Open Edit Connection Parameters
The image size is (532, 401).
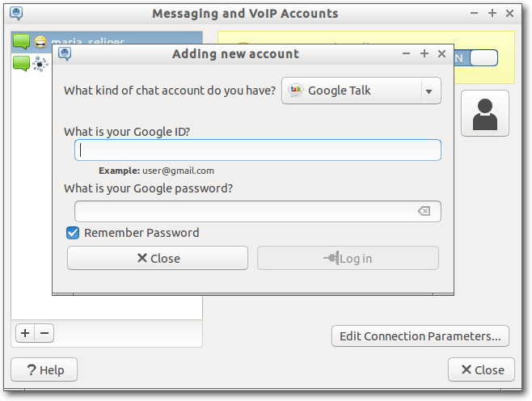click(420, 336)
